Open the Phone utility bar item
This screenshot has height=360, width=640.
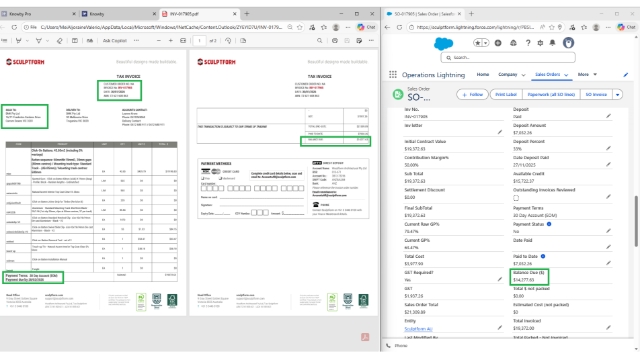397,346
